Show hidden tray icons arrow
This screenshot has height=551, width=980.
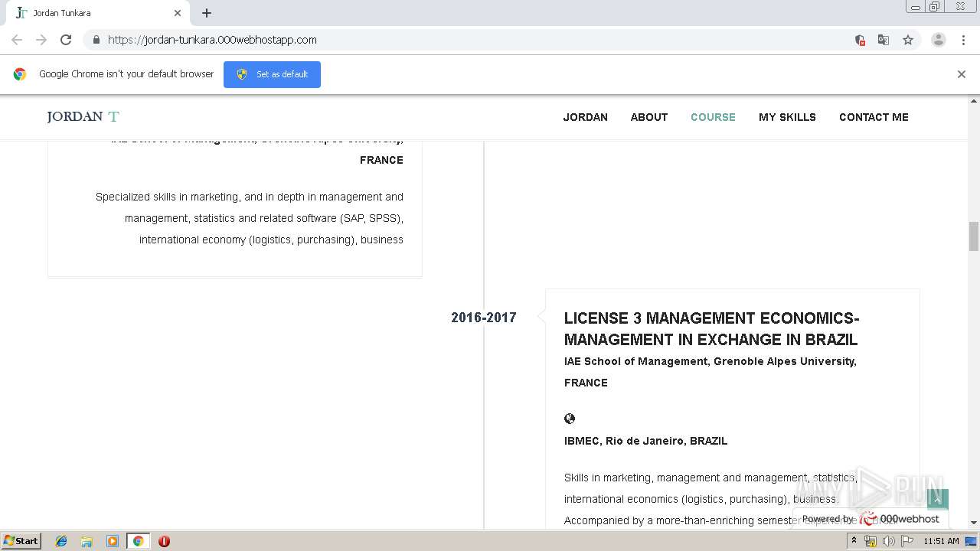854,541
